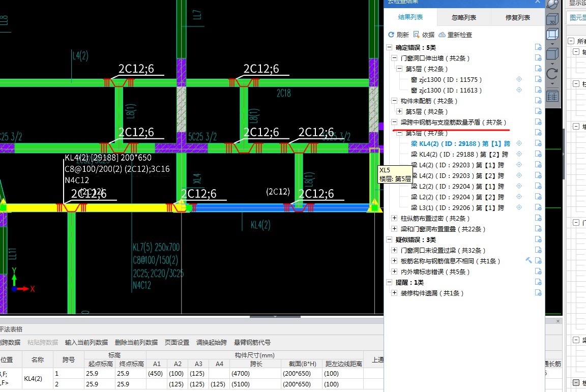Click the repair wrench for 板筋名称与钢筋信息不相同
Screen dimensions: 586x392
(x=529, y=260)
